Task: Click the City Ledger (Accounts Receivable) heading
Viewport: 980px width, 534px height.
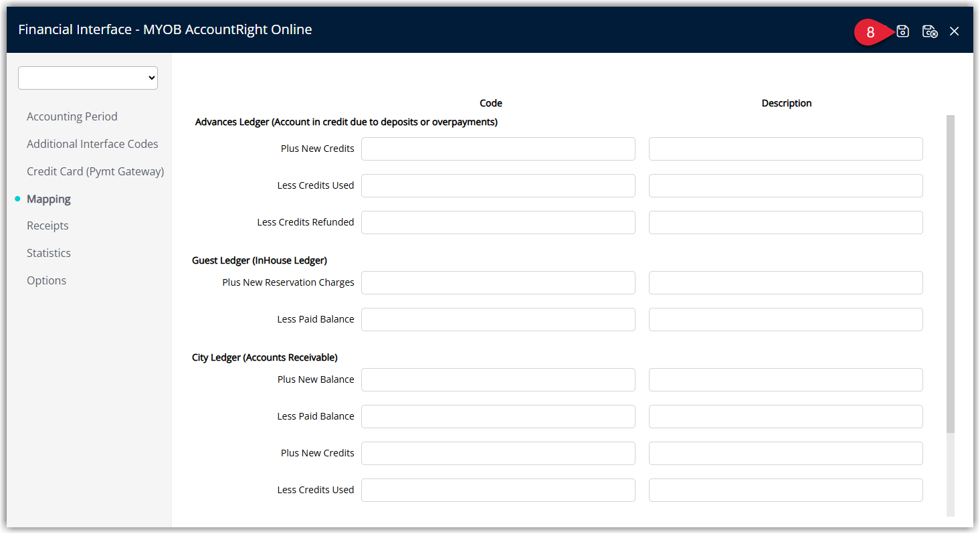Action: pos(265,357)
